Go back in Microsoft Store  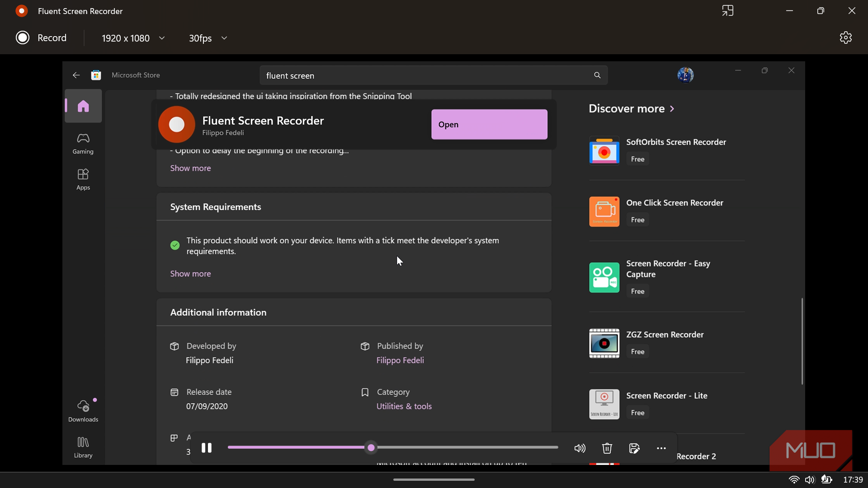coord(76,75)
